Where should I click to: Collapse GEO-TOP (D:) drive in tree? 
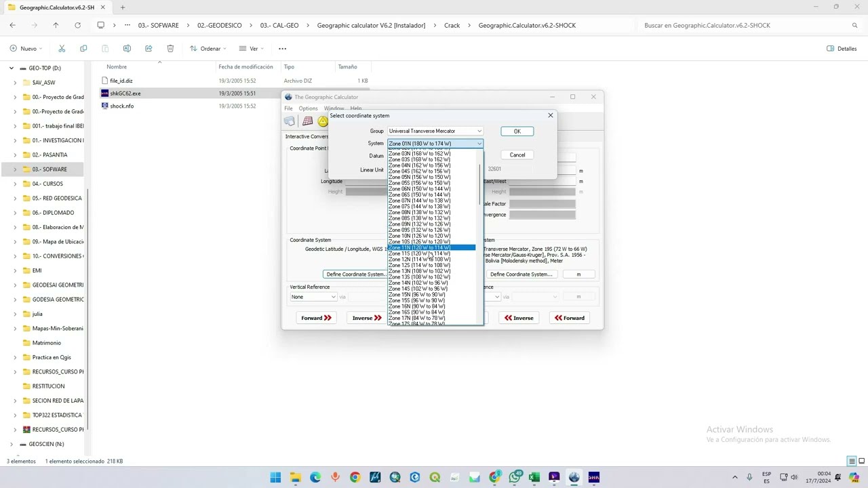12,68
